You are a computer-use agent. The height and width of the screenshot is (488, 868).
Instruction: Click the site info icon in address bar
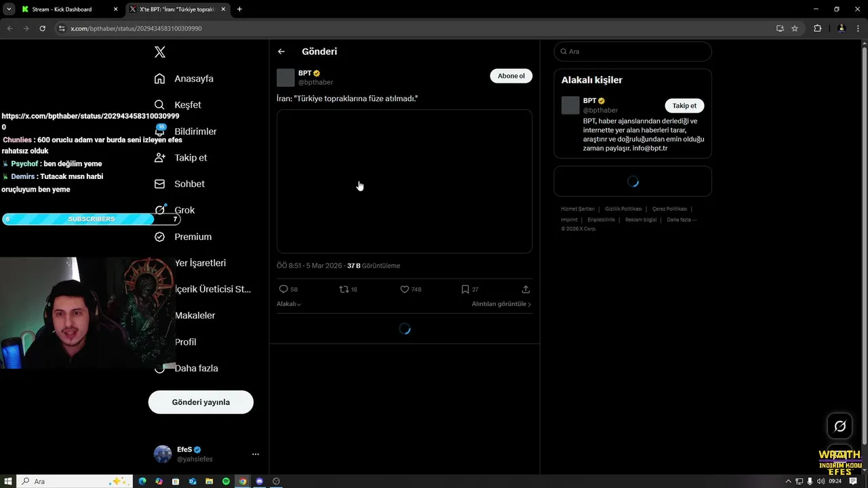click(x=62, y=28)
